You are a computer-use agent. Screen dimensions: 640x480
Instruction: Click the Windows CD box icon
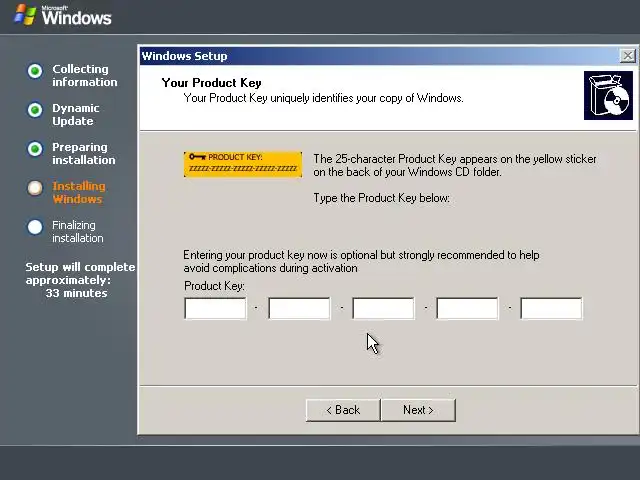608,96
